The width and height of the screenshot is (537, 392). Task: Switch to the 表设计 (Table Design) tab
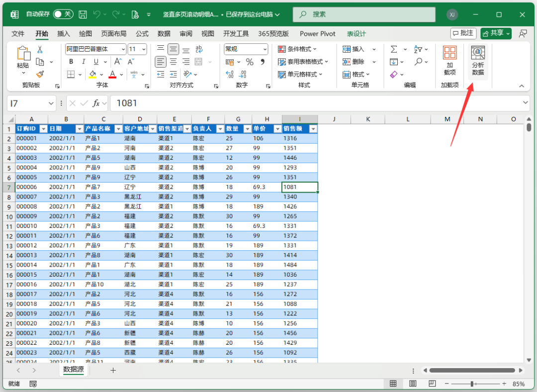tap(356, 34)
